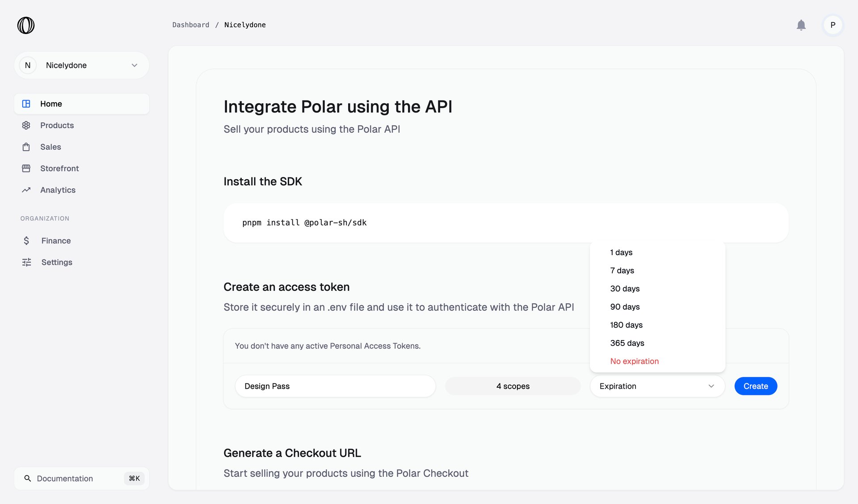Select 30 days from the expiration list
Screen dimensions: 858x504
point(625,289)
